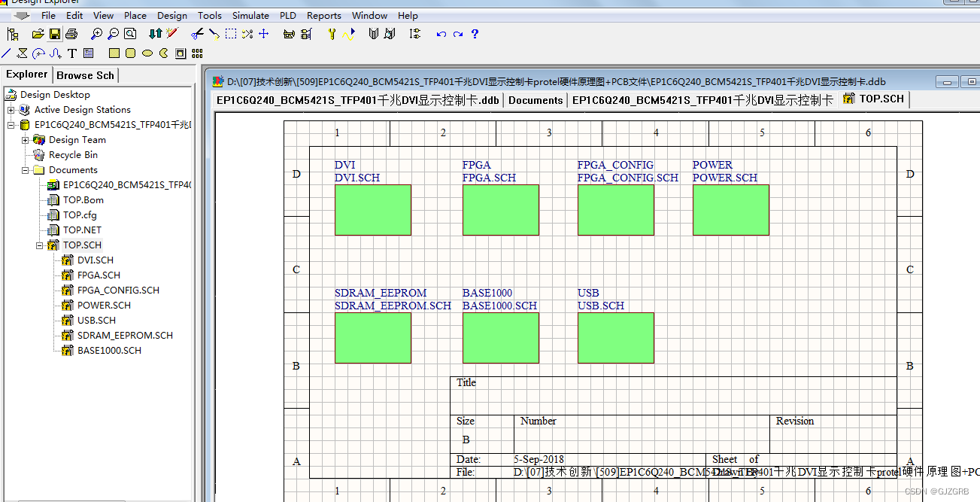Select the Place Text tool
This screenshot has height=502, width=980.
coord(71,53)
